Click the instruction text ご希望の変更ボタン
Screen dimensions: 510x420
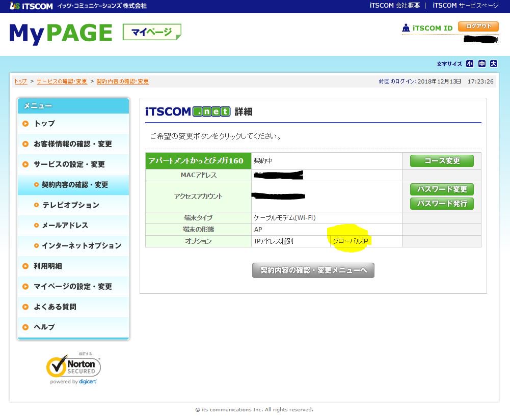point(216,136)
